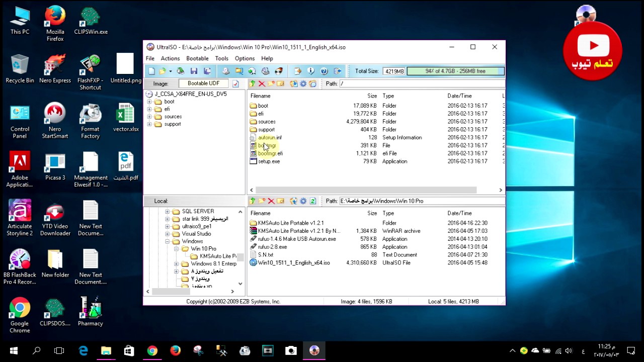This screenshot has width=644, height=362.
Task: Click the Open image folder icon
Action: (x=163, y=71)
